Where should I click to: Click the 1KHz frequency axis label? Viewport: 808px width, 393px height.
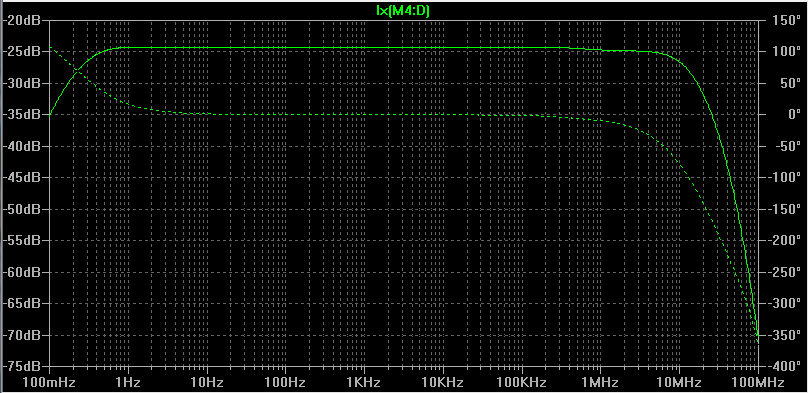coord(364,383)
